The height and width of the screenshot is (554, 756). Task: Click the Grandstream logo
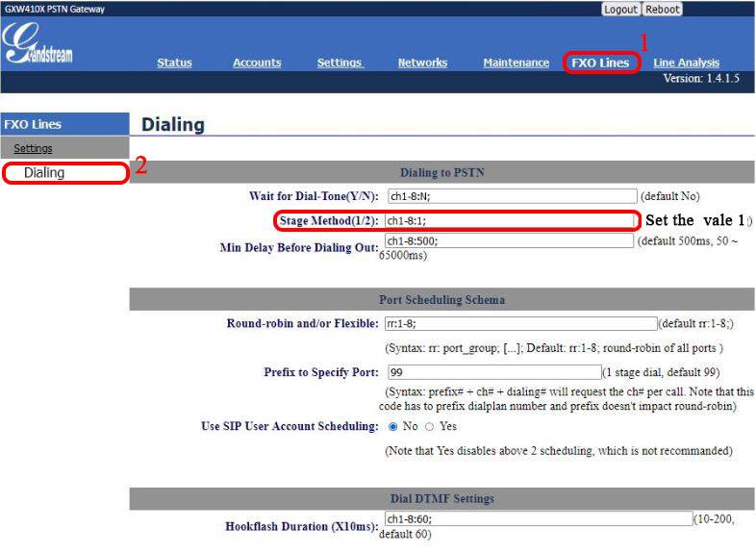[x=38, y=44]
